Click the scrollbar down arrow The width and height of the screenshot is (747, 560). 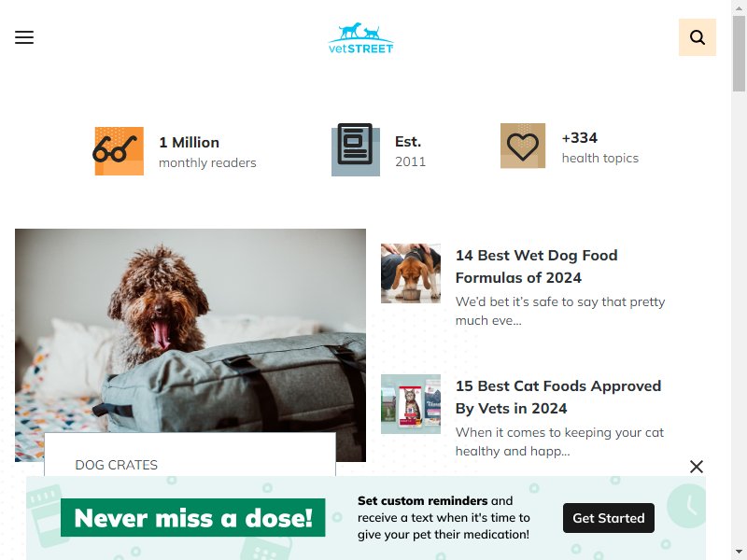coord(739,553)
